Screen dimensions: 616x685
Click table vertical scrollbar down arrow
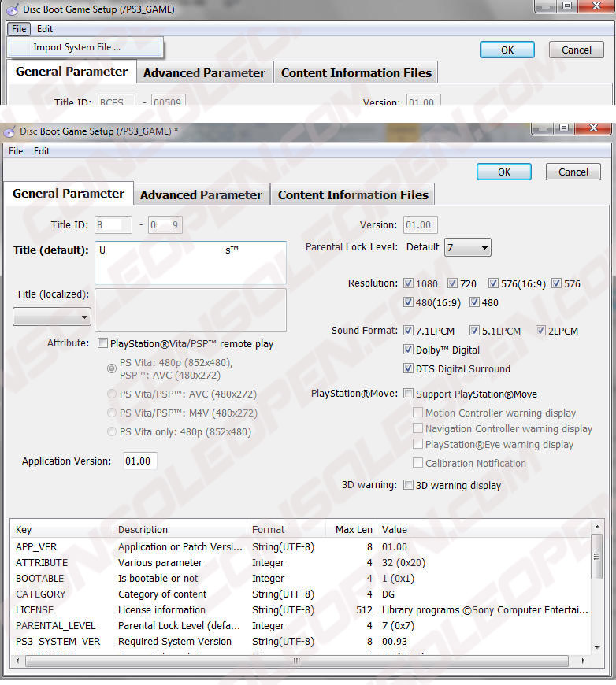[x=597, y=647]
